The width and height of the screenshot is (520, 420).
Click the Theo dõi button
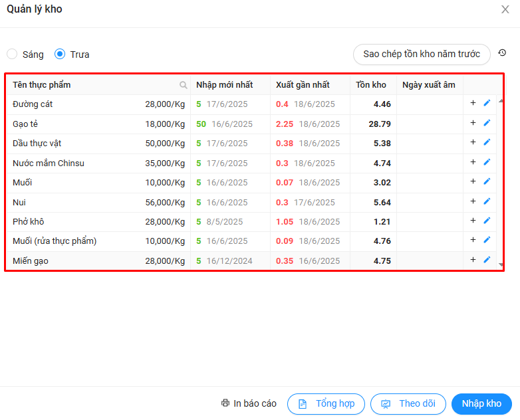point(408,403)
